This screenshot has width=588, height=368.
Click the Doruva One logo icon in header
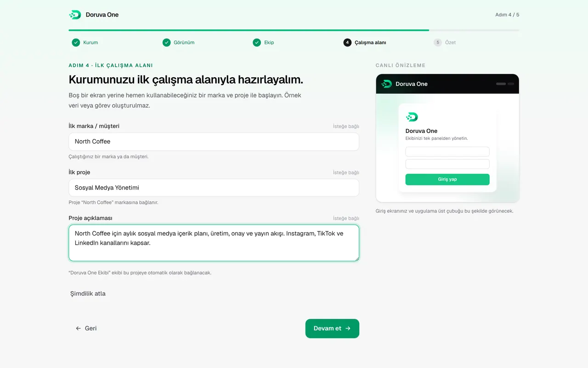75,15
